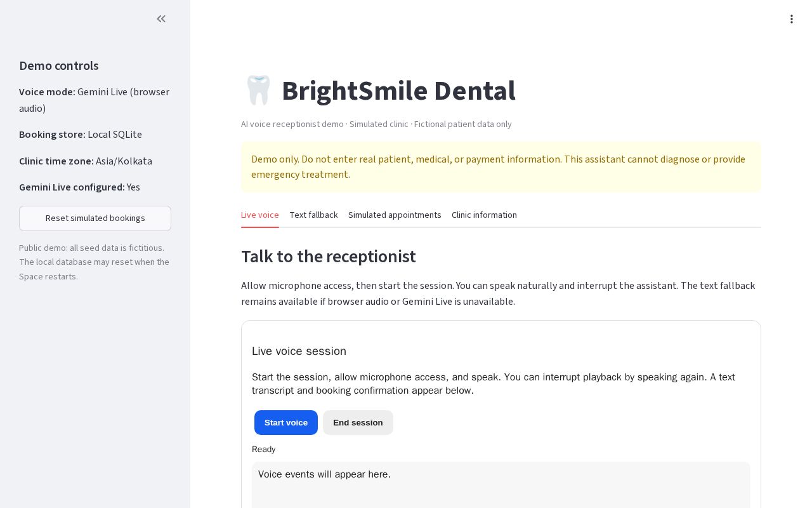Viewport: 812px width, 508px height.
Task: Click the AI voice receptionist demo caption
Action: [376, 124]
